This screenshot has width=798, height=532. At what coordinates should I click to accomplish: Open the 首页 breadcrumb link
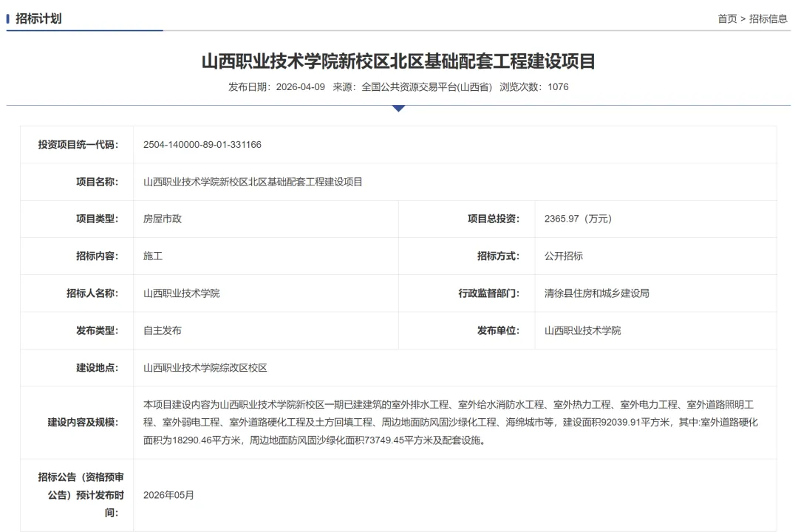coord(727,18)
